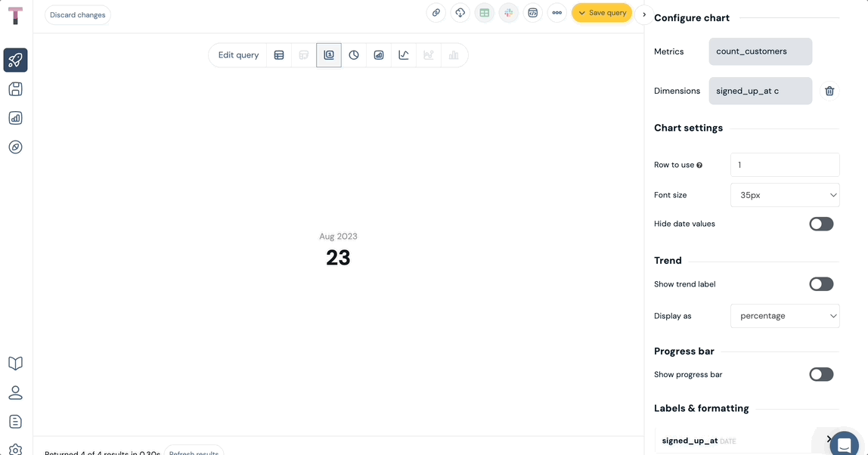
Task: Open the book documentation icon in sidebar
Action: click(15, 363)
